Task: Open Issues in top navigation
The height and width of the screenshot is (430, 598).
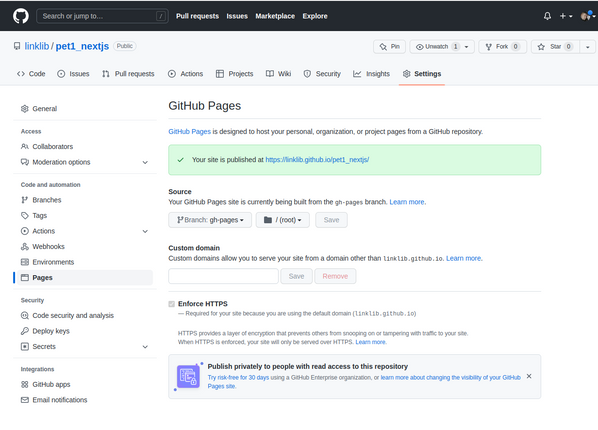Action: coord(237,16)
